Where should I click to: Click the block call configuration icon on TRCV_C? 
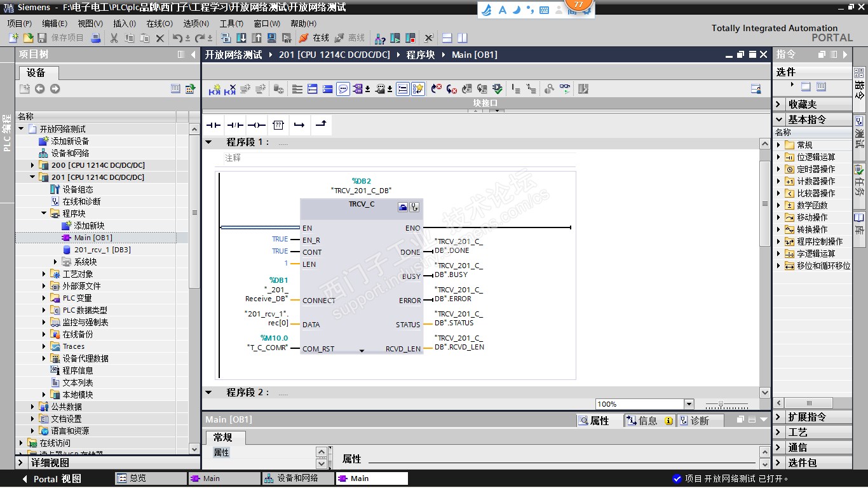tap(403, 207)
